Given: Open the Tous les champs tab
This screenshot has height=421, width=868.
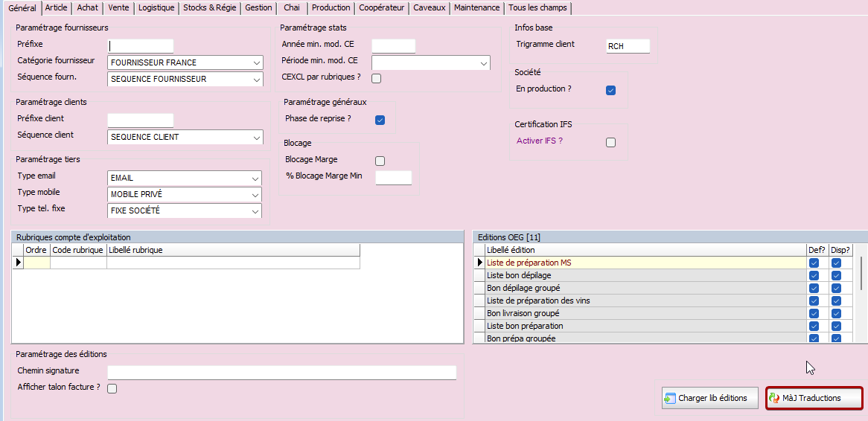Looking at the screenshot, I should [x=537, y=7].
